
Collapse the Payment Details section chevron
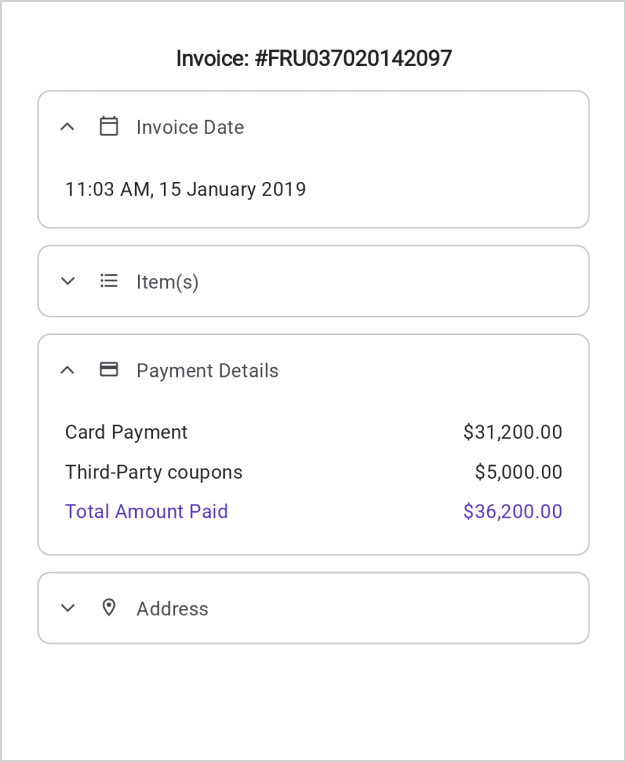pos(68,370)
